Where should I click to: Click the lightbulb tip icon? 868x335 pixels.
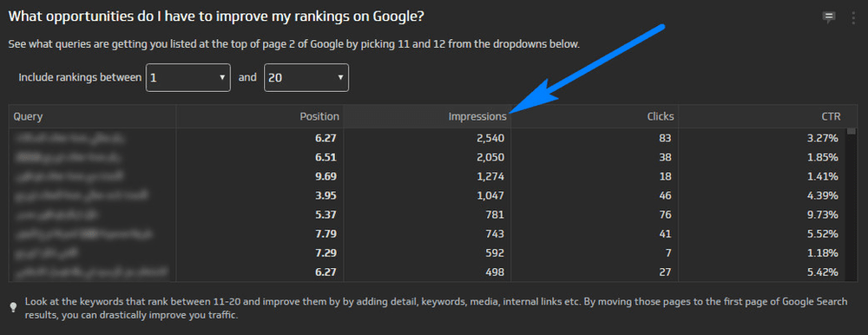(x=14, y=306)
